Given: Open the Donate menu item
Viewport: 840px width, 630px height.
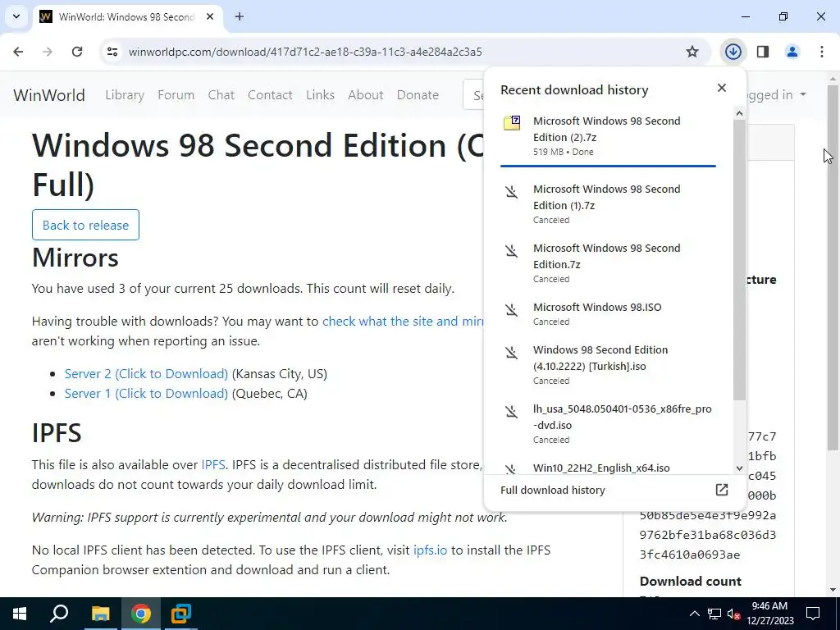Looking at the screenshot, I should coord(418,95).
